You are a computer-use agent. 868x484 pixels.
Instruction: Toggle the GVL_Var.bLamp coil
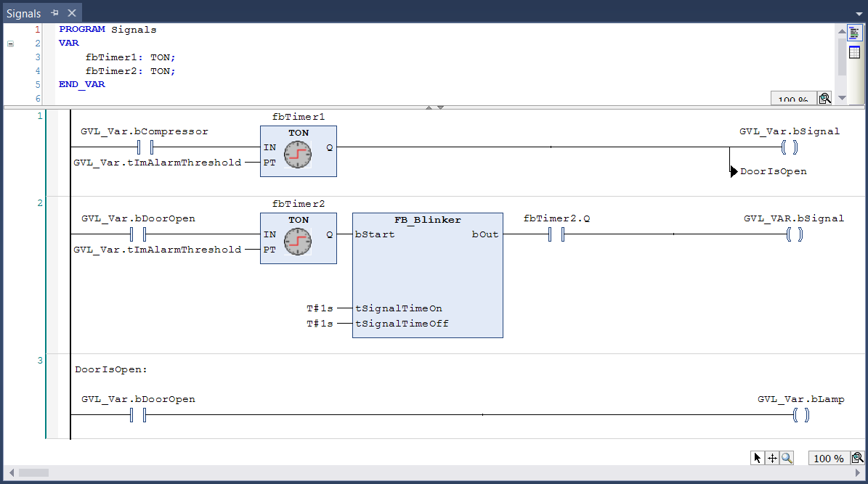click(800, 415)
